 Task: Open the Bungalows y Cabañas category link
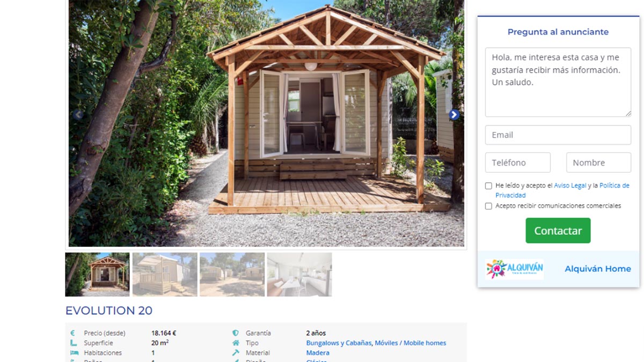pos(339,343)
